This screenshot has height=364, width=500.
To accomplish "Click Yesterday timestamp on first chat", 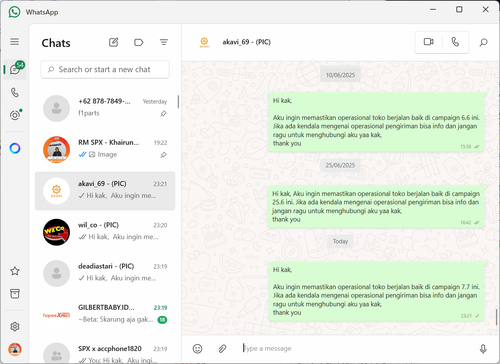I will [x=155, y=101].
